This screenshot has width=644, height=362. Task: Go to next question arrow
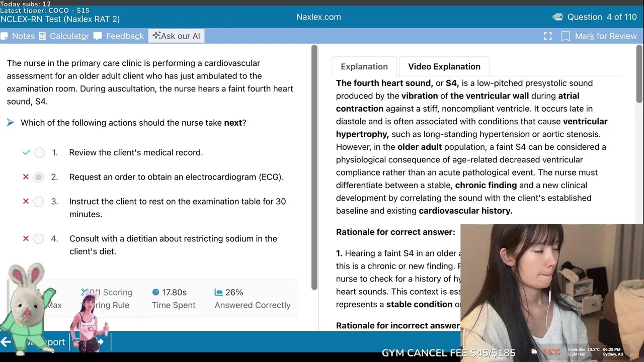point(100,342)
